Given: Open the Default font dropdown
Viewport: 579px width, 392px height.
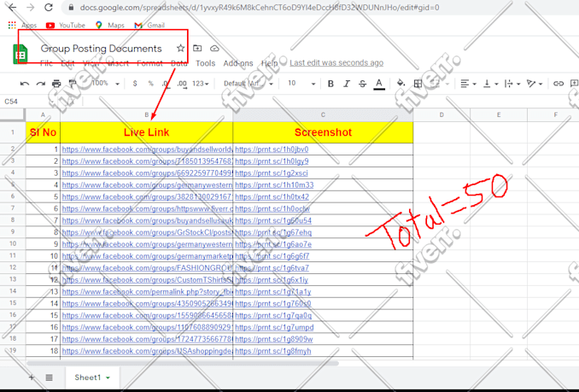Looking at the screenshot, I should point(249,84).
